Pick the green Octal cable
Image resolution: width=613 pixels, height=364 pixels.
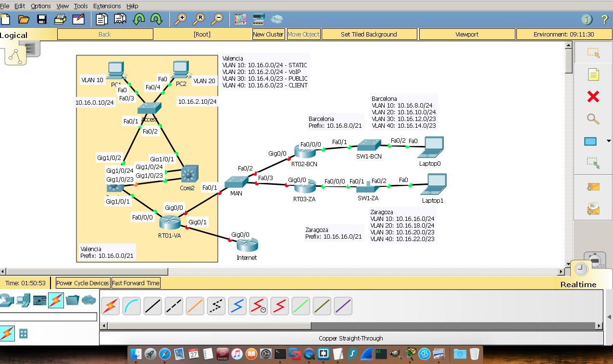300,306
